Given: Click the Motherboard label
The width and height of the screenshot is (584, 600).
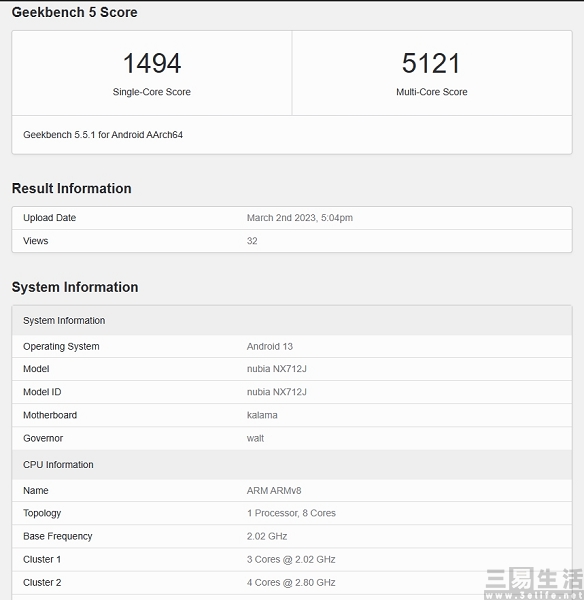Looking at the screenshot, I should (50, 415).
